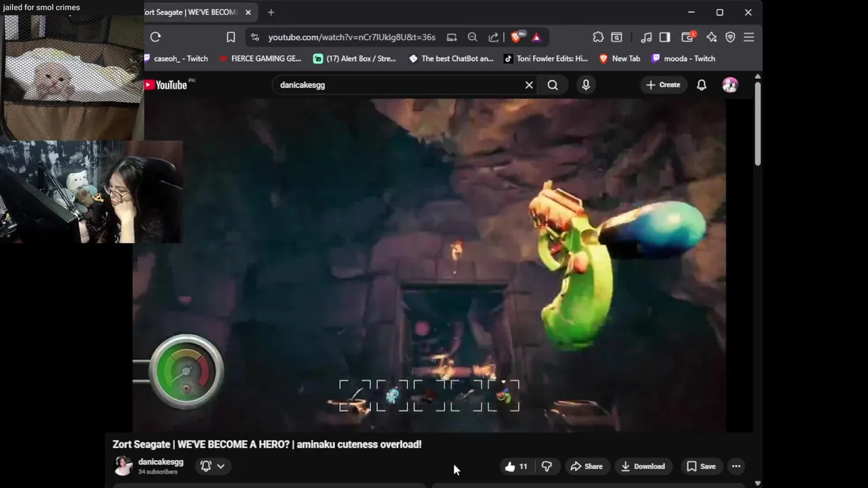868x488 pixels.
Task: Reload the YouTube page
Action: (155, 37)
